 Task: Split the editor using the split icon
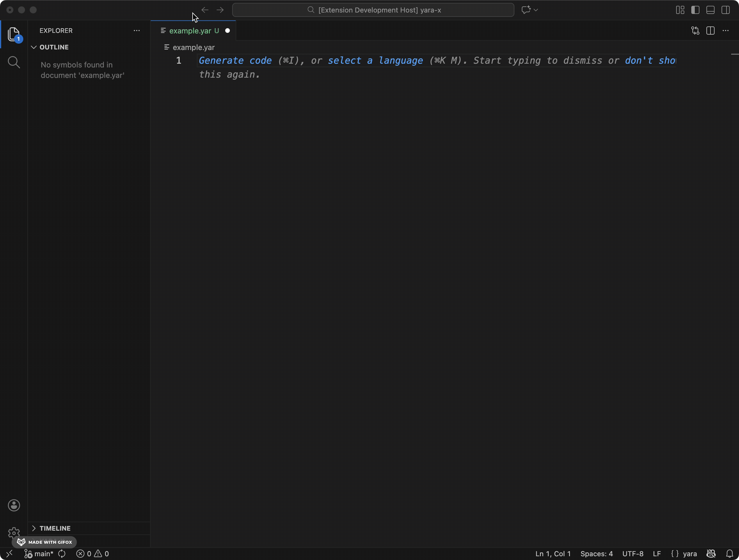[x=710, y=31]
